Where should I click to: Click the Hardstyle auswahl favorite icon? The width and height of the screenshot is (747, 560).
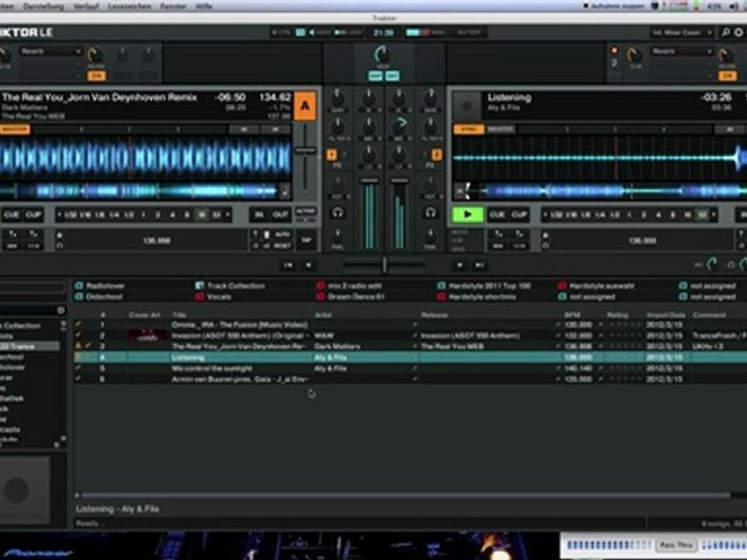[562, 285]
